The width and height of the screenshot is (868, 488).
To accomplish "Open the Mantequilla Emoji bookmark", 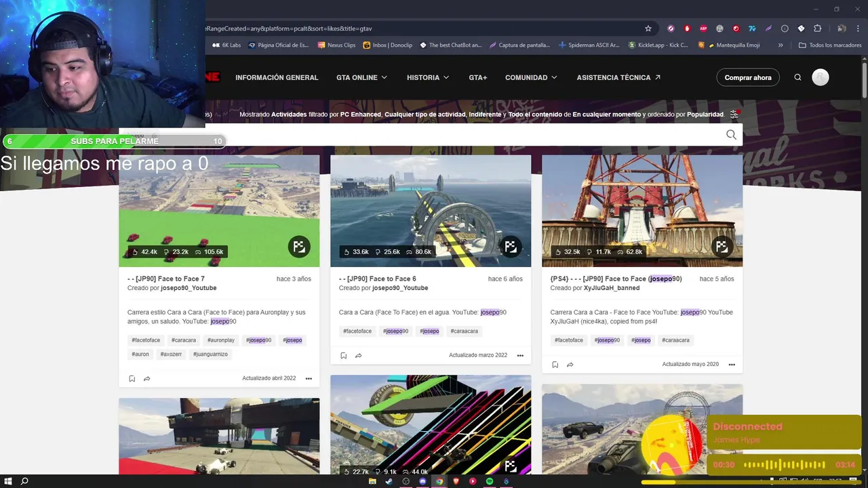I will (733, 45).
